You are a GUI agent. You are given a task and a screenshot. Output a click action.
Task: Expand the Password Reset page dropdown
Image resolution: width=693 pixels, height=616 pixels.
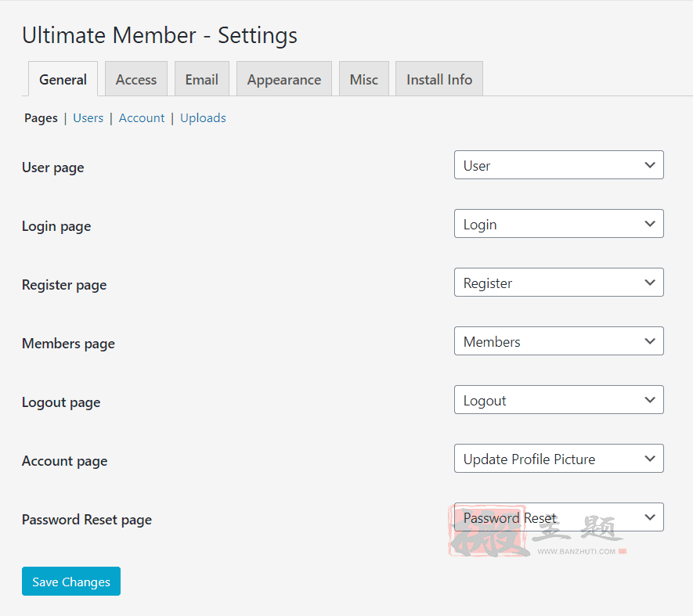[558, 517]
